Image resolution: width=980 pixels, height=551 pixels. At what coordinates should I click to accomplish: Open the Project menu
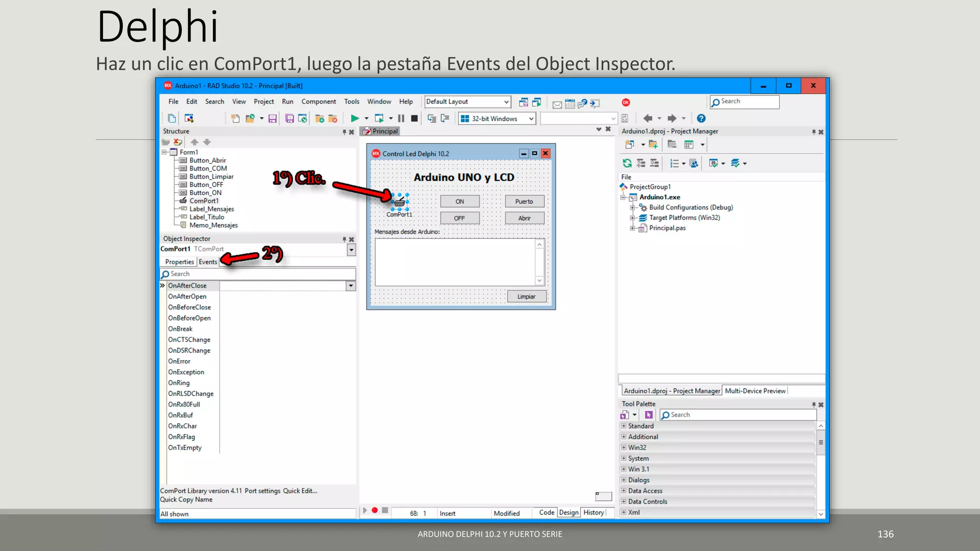(264, 101)
